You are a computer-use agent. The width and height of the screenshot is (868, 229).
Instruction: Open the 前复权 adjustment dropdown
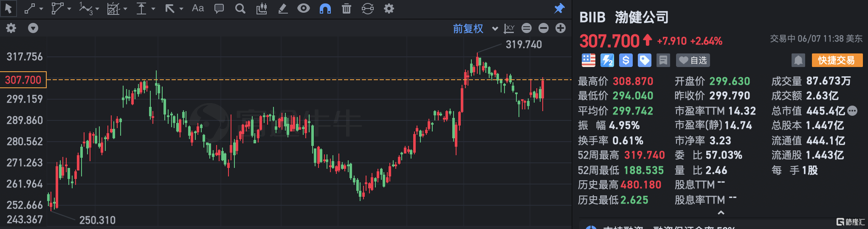(x=475, y=28)
